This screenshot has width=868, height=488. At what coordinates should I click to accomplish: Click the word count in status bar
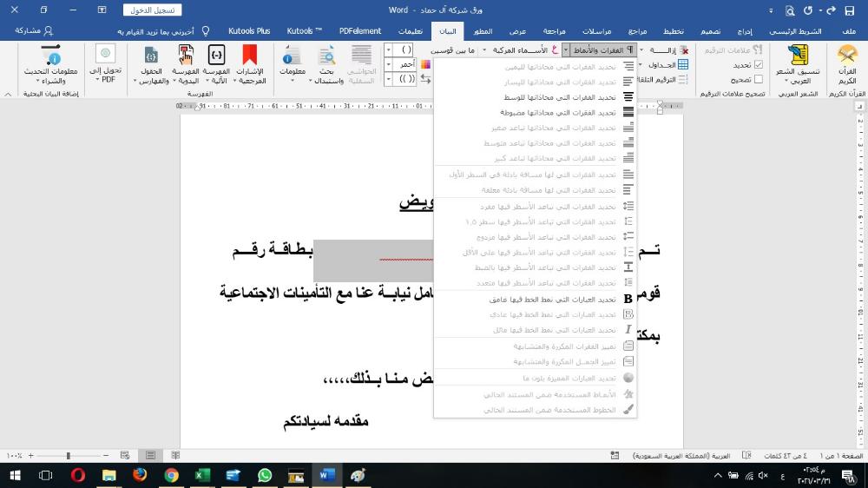coord(786,455)
